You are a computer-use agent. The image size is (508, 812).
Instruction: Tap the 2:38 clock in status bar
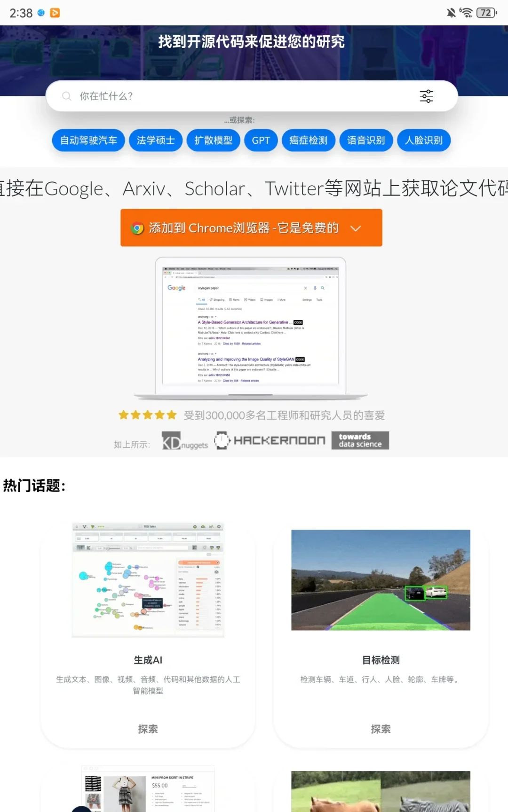tap(21, 13)
